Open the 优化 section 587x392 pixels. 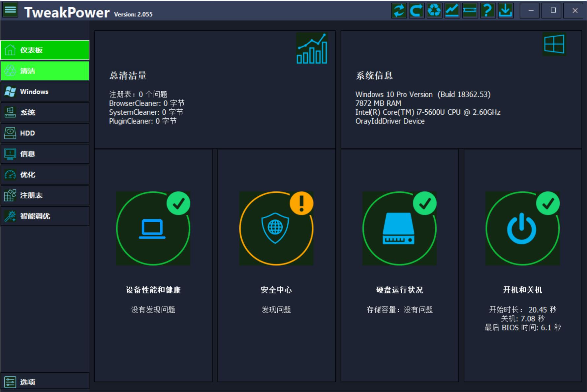(x=45, y=175)
